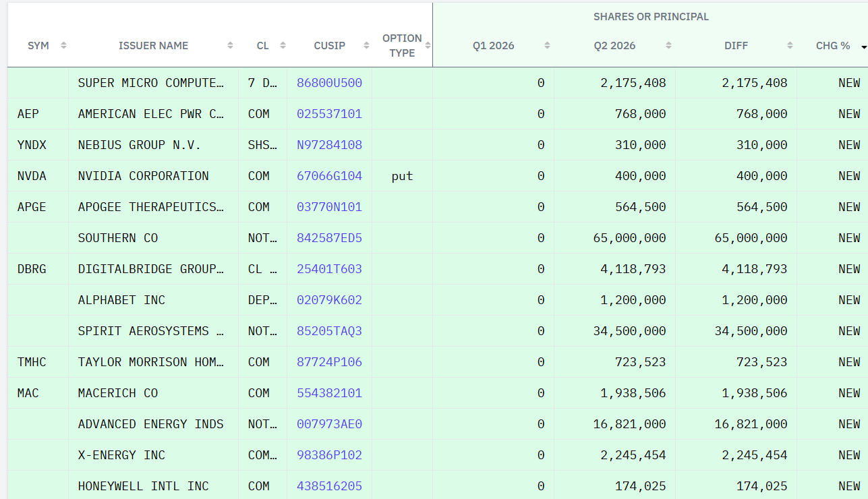Open CUSIP link 85205TAQ3

(x=329, y=331)
